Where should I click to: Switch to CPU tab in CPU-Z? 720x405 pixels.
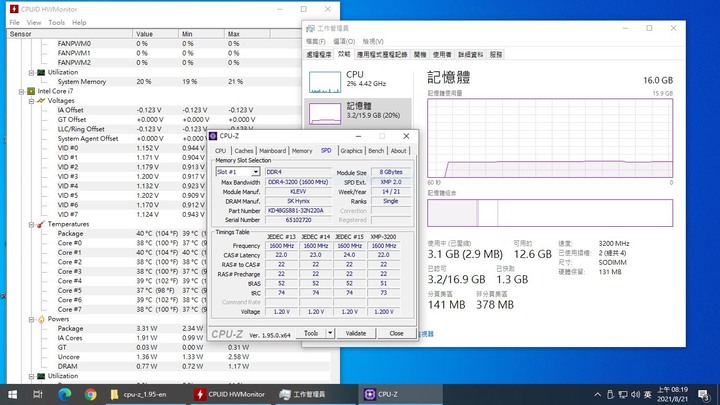click(220, 151)
